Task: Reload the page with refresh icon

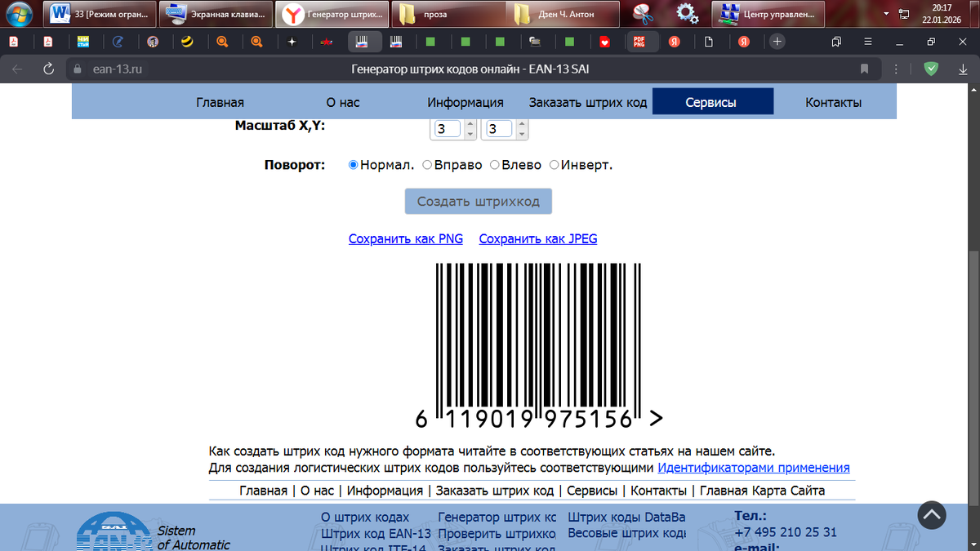Action: 48,69
